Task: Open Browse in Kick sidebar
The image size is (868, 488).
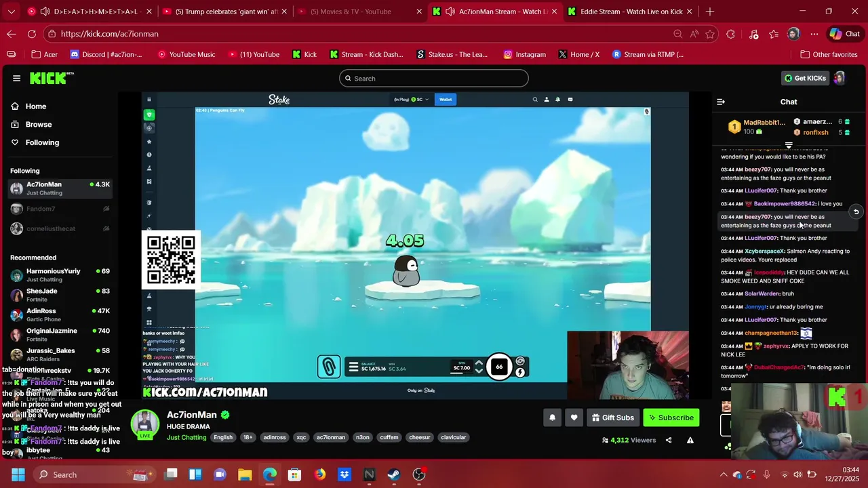Action: 39,125
